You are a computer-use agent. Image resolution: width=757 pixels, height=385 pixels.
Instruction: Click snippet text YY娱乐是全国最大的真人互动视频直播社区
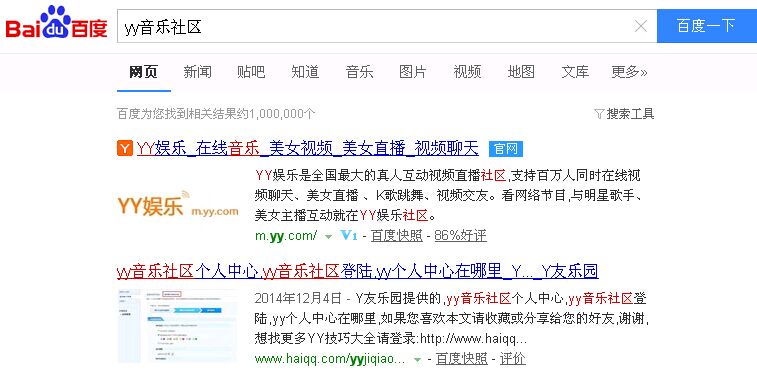tap(380, 175)
